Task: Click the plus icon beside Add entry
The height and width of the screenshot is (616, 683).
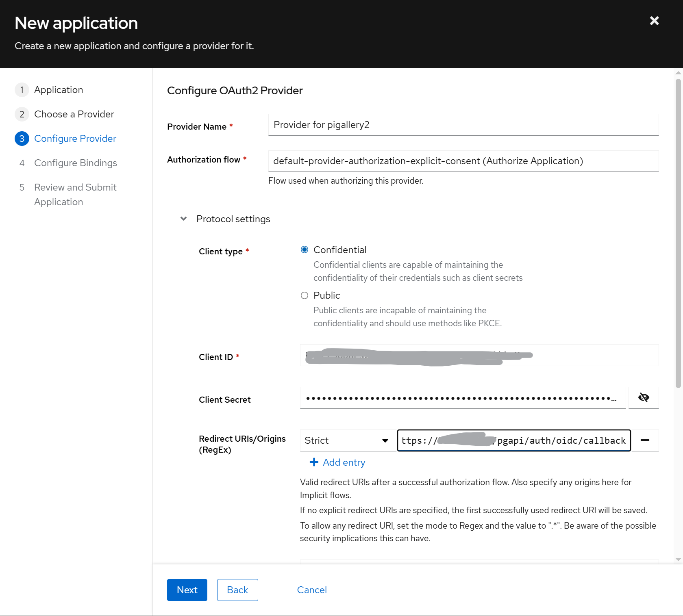Action: 314,462
